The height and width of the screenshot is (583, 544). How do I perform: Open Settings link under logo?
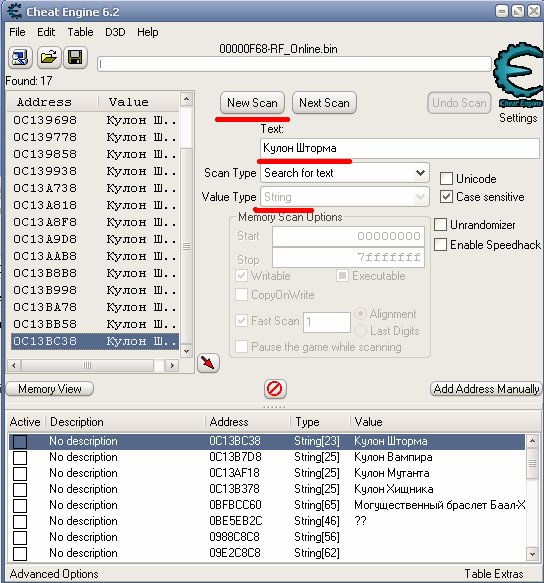coord(518,118)
